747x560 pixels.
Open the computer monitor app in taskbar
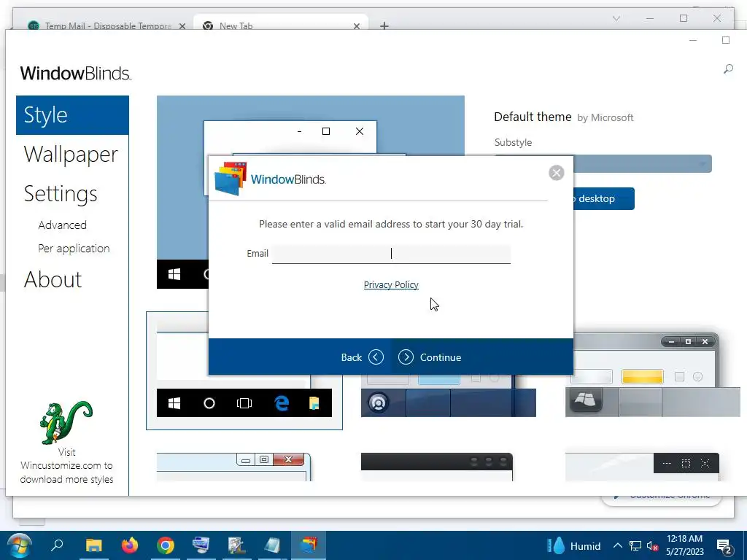(201, 545)
